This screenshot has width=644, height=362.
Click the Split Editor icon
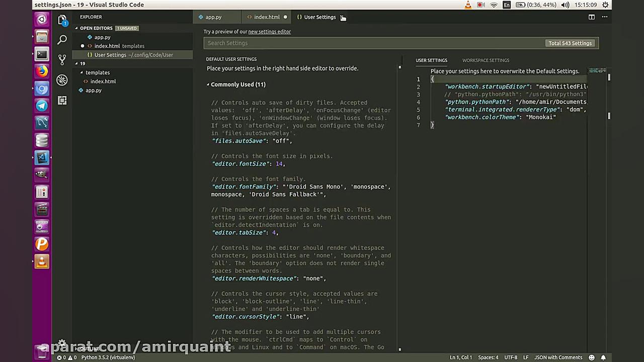click(x=592, y=17)
